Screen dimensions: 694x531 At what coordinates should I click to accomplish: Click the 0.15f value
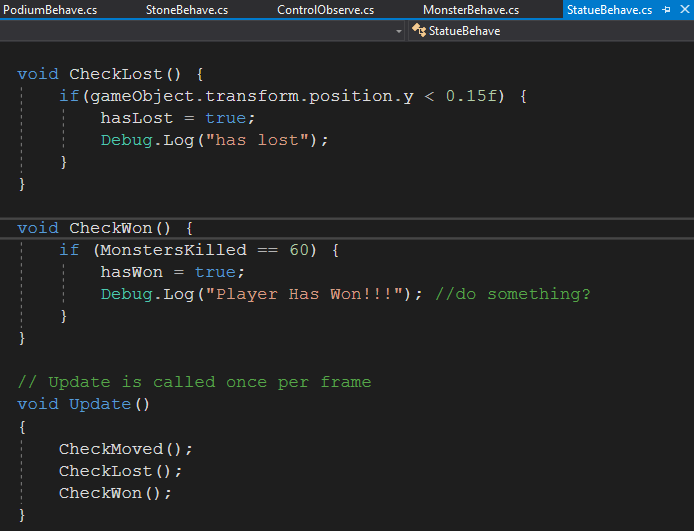pyautogui.click(x=472, y=96)
